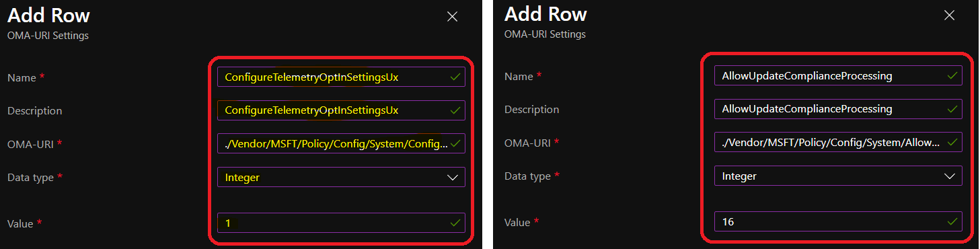Click the green checkmark in the right Value field
Image resolution: width=980 pixels, height=249 pixels.
(x=952, y=221)
